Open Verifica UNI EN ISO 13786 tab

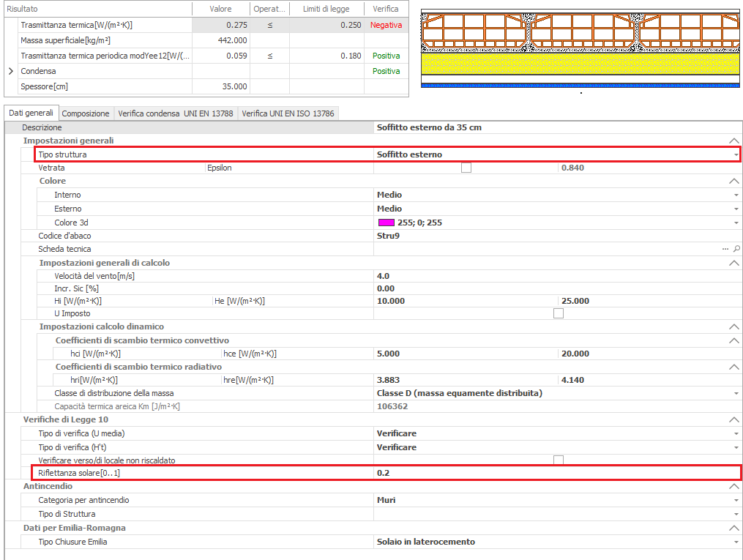point(288,113)
